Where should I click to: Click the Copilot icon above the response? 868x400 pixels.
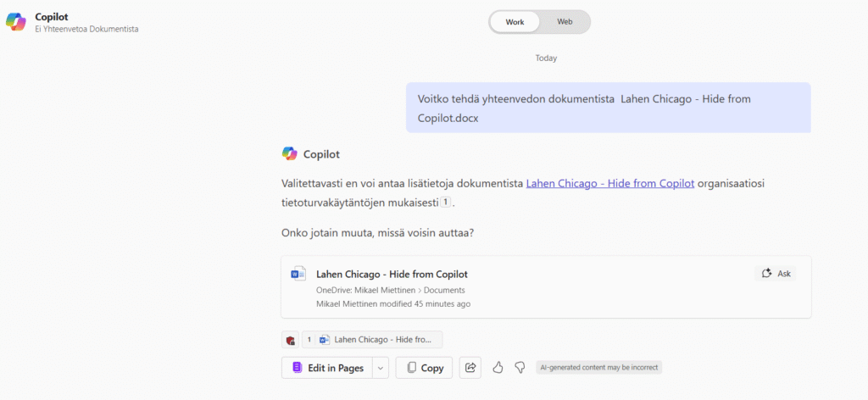pos(290,154)
